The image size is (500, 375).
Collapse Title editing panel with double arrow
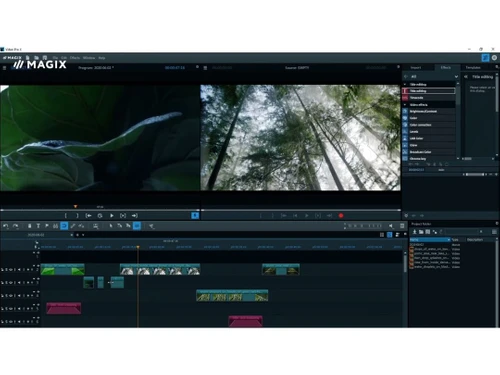pyautogui.click(x=466, y=77)
